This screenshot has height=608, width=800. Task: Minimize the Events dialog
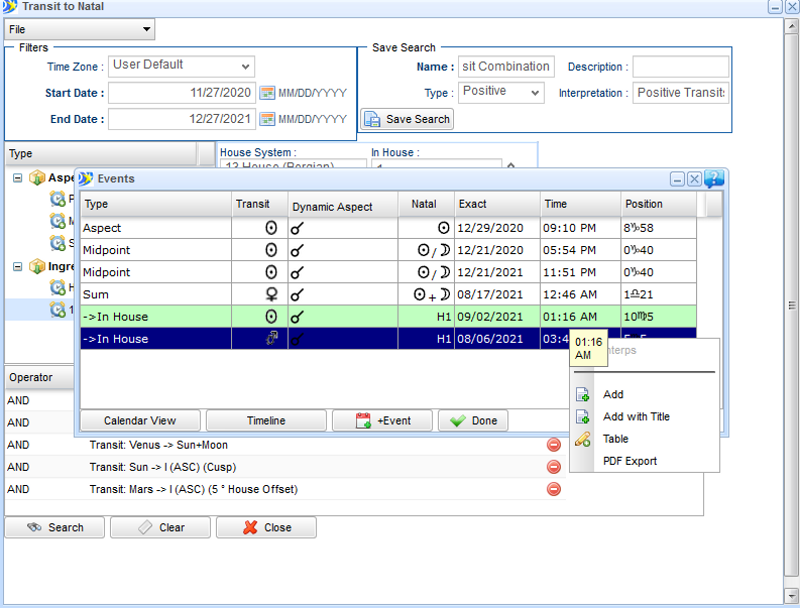(677, 179)
